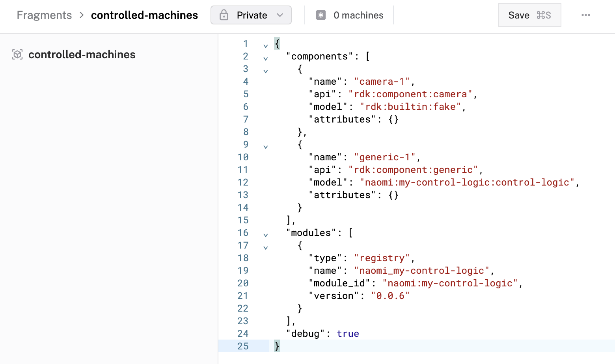Click the "module_id" key on line 20
The height and width of the screenshot is (364, 615).
[x=339, y=283]
